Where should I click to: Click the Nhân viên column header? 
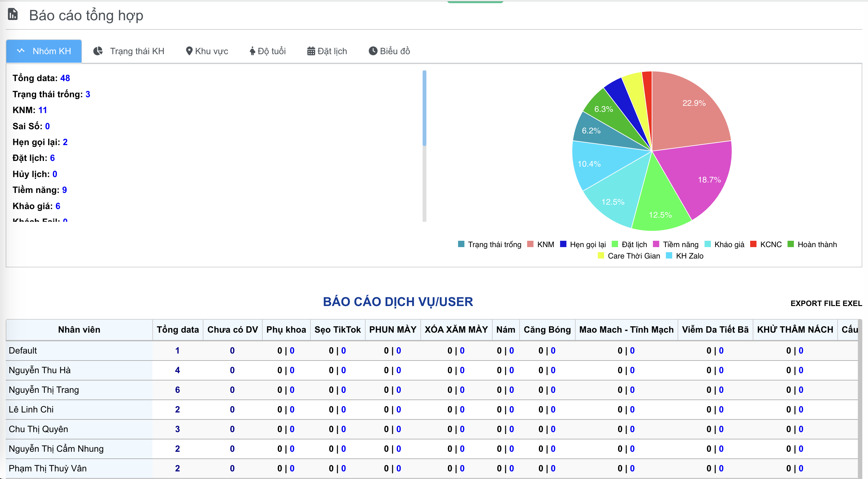79,329
